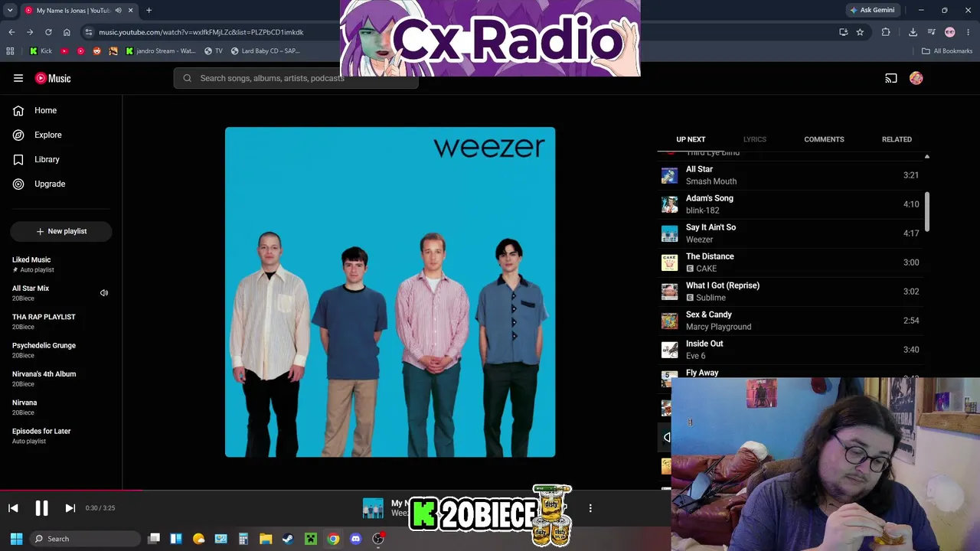This screenshot has height=551, width=980.
Task: Play Say It Ain't So from queue
Action: click(x=790, y=233)
